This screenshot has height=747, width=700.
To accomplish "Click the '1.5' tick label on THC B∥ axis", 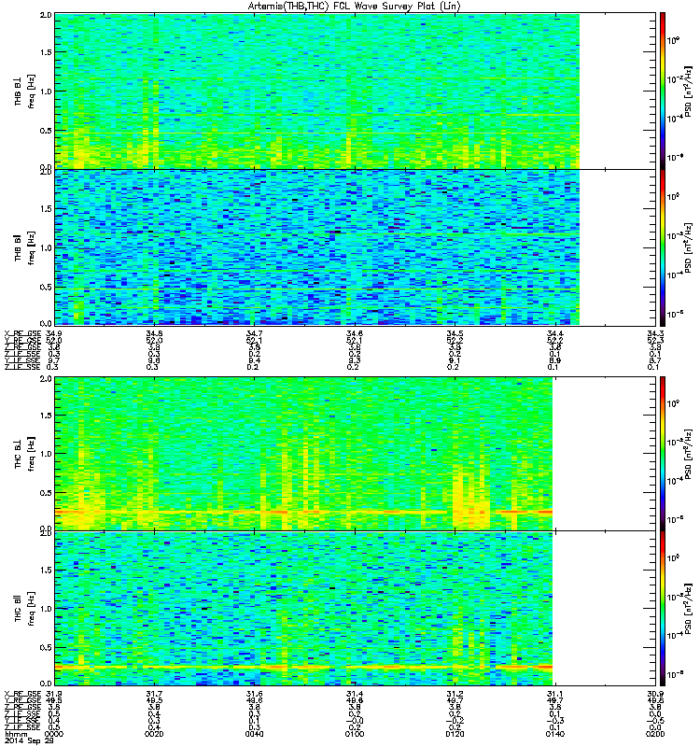I will (x=46, y=570).
